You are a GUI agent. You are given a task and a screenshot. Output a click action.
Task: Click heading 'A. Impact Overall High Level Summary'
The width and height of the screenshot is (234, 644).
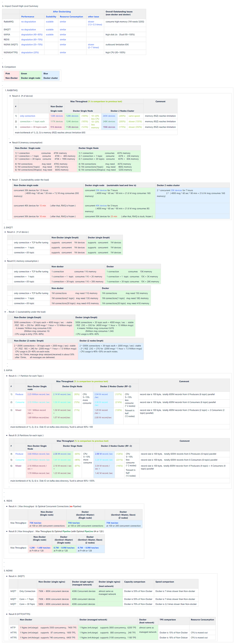click(20, 6)
